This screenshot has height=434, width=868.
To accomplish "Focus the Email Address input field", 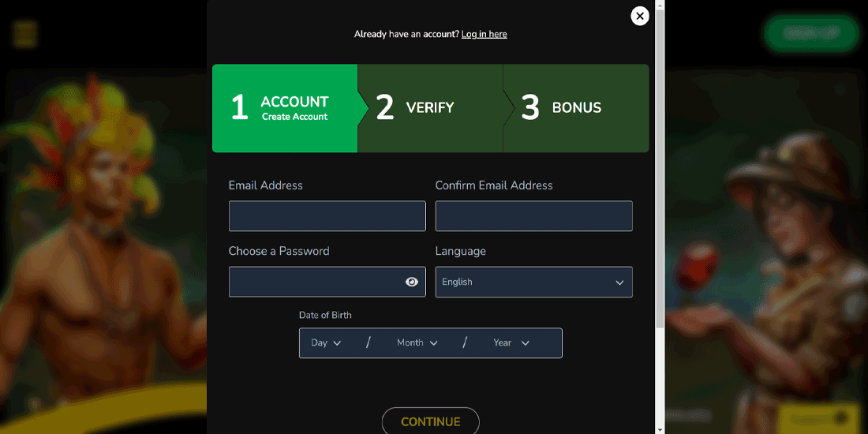I will click(327, 216).
